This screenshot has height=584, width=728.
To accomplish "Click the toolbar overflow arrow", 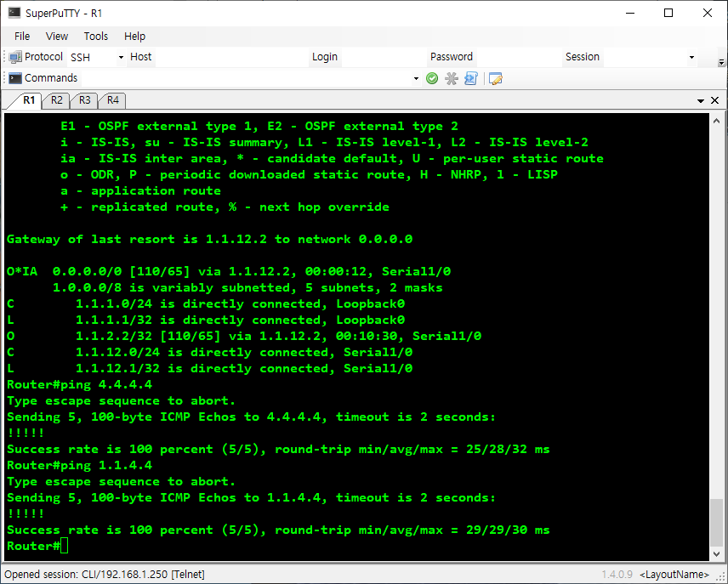I will (x=721, y=62).
